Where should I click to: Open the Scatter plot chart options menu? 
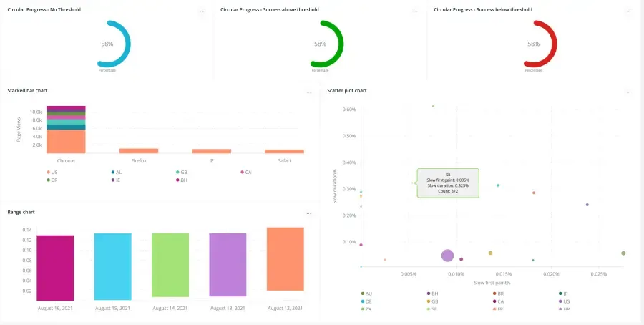(628, 92)
